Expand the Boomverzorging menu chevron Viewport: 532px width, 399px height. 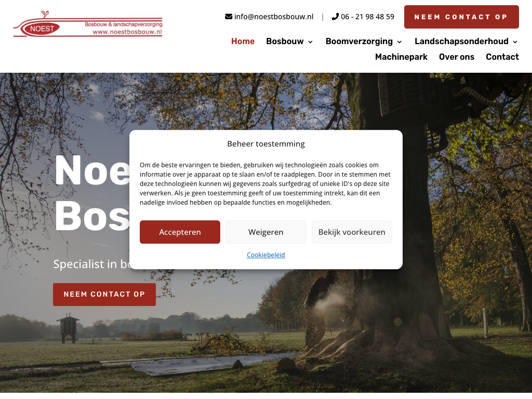coord(400,42)
